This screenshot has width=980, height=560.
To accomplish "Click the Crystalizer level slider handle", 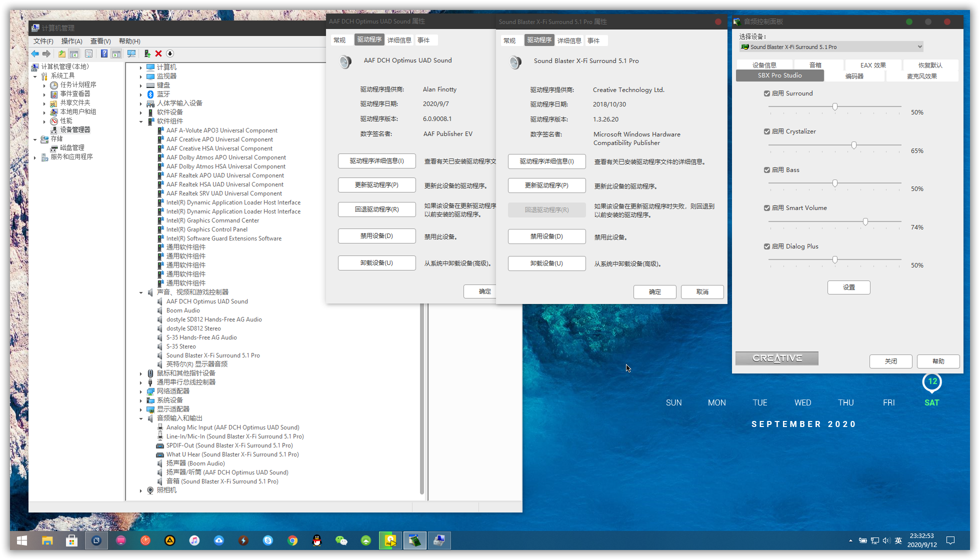I will coord(854,145).
